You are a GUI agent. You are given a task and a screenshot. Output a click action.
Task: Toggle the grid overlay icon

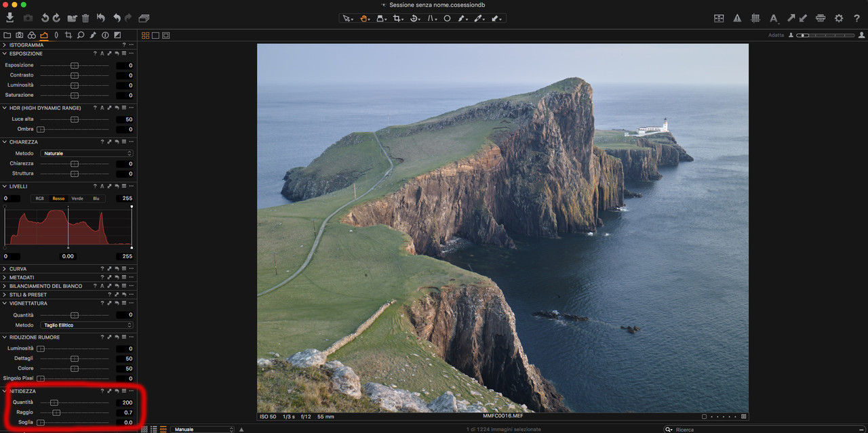[x=755, y=18]
